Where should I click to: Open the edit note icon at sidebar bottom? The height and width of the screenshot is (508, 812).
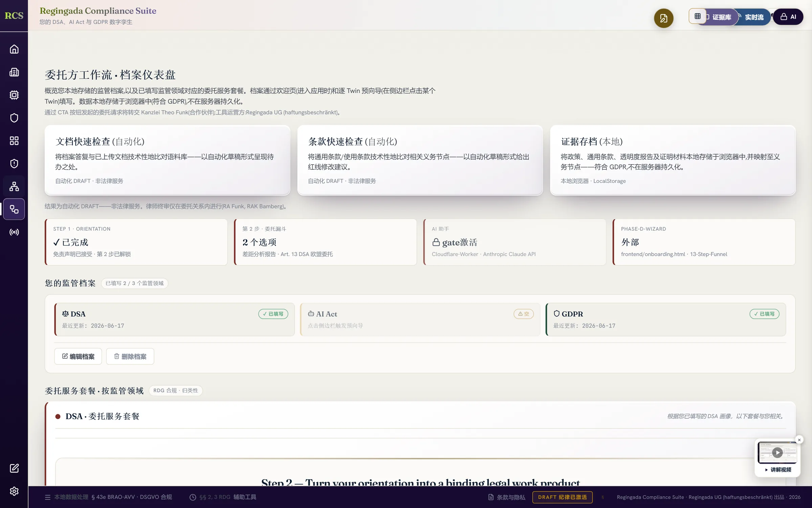click(x=14, y=468)
